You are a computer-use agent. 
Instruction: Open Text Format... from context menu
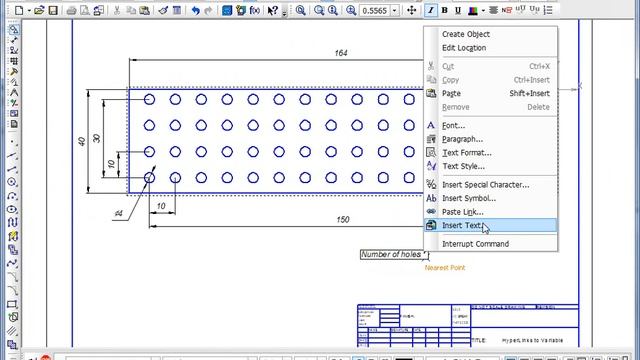[x=491, y=153]
